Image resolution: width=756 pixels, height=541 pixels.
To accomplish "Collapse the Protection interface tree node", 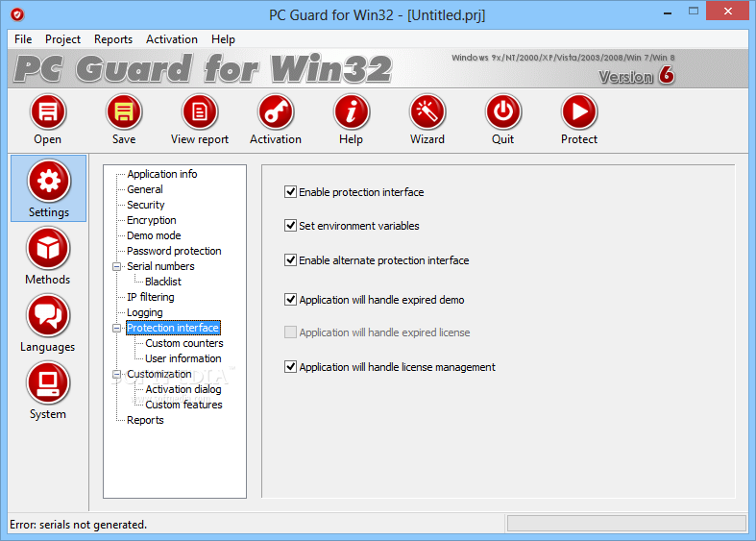I will pyautogui.click(x=116, y=329).
